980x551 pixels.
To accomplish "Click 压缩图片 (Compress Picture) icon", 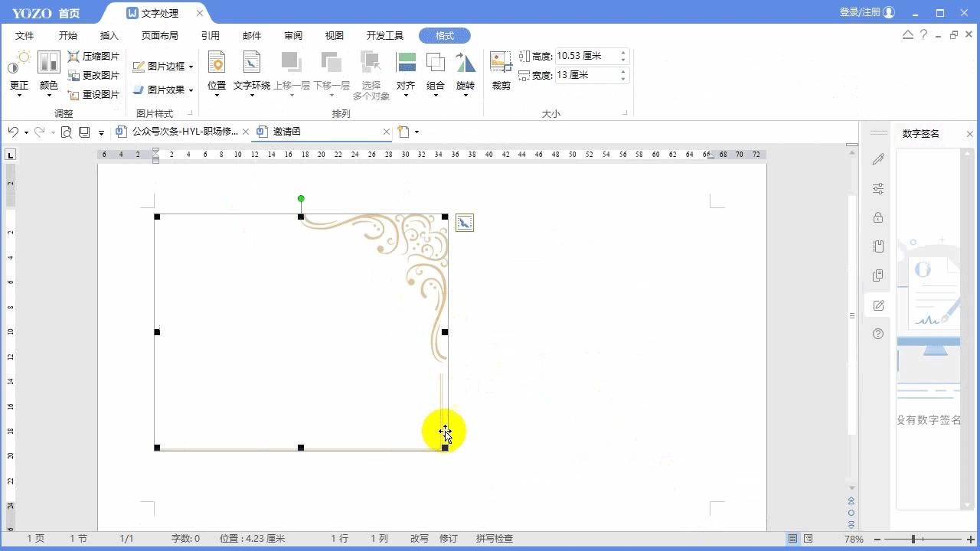I will (x=74, y=57).
